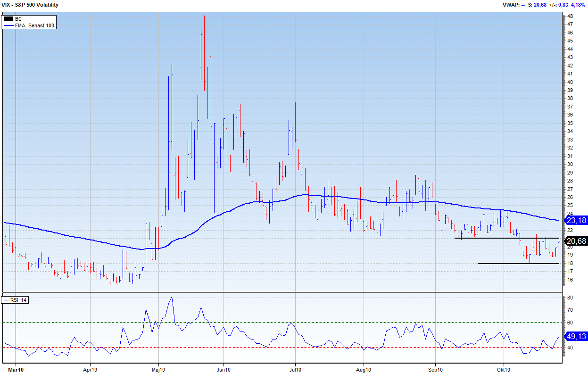Click the 30 mark on the price axis

point(570,165)
